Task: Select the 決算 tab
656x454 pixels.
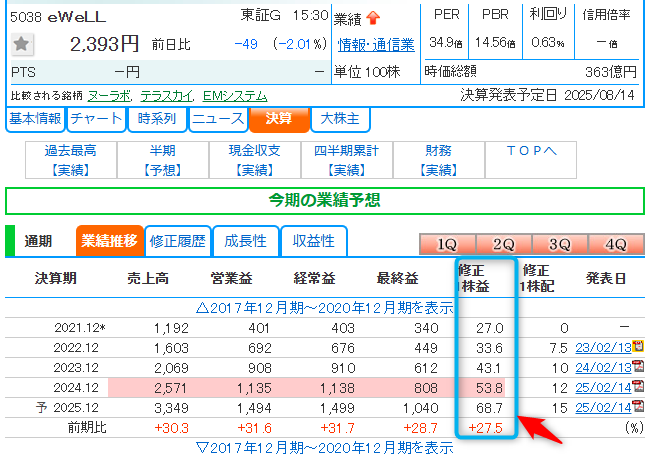Action: [x=279, y=119]
